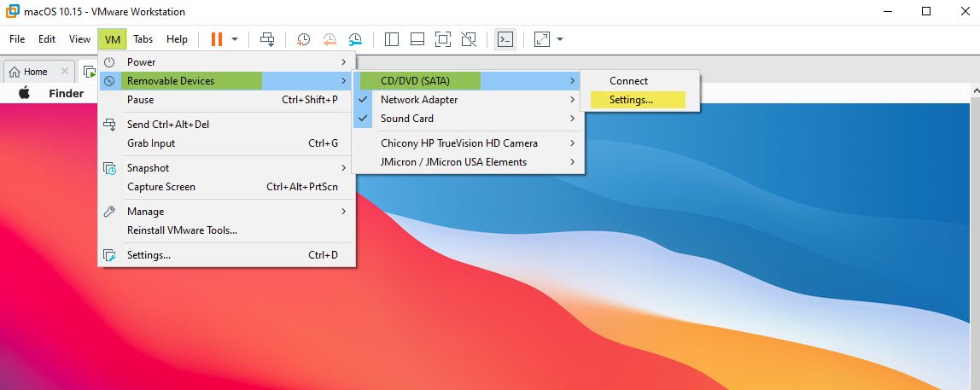Open the File menu
Viewport: 980px width, 390px height.
tap(17, 39)
